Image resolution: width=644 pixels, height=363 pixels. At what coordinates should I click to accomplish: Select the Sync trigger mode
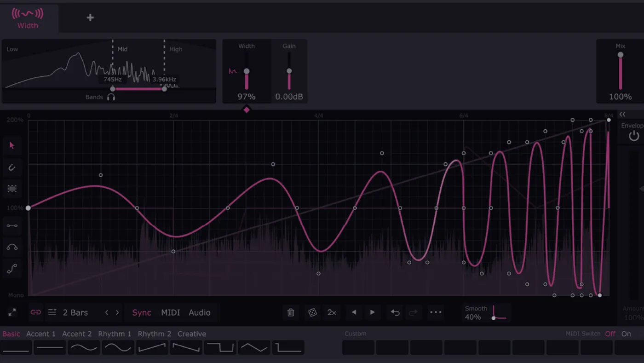(142, 312)
